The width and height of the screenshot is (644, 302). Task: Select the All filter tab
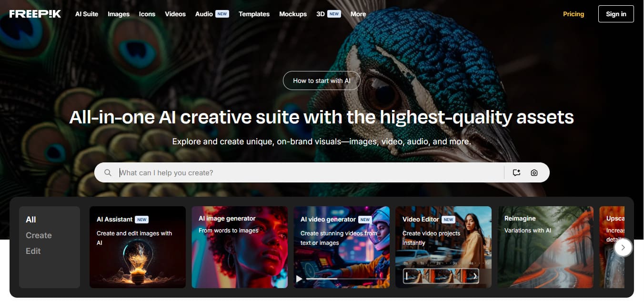[31, 220]
